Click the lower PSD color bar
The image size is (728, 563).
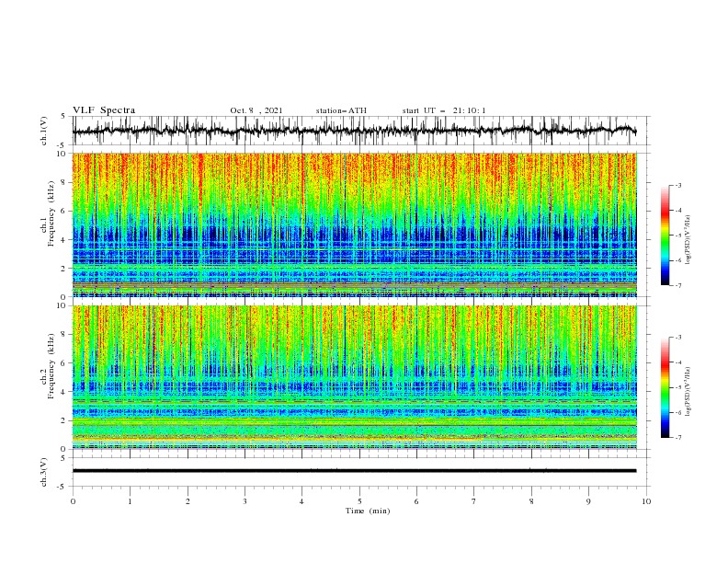point(665,387)
